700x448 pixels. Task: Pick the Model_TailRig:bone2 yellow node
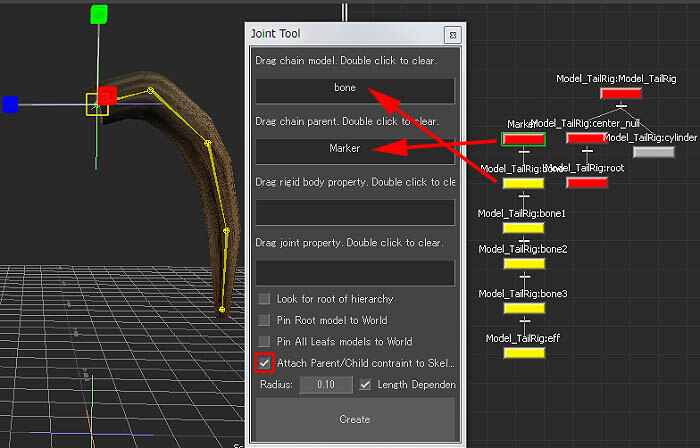pos(523,263)
